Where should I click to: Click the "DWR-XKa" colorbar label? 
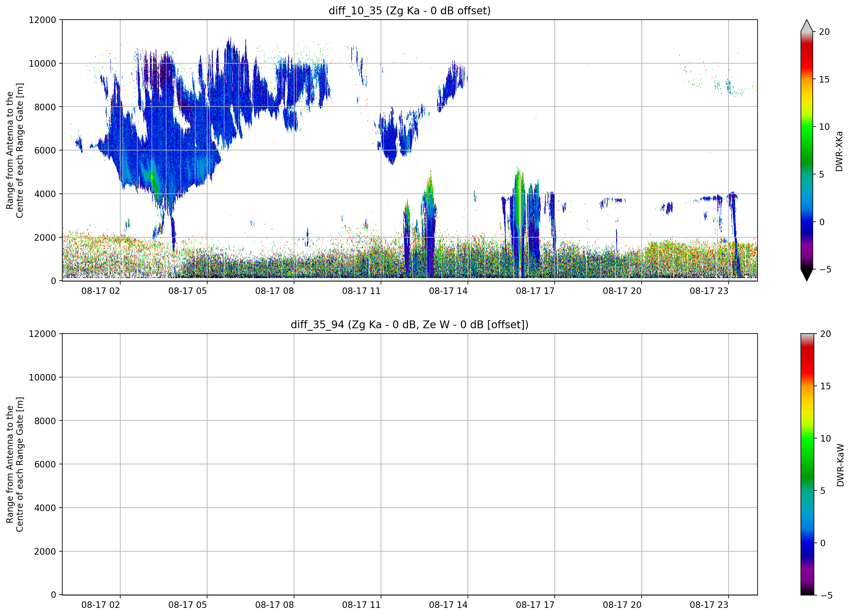point(839,151)
